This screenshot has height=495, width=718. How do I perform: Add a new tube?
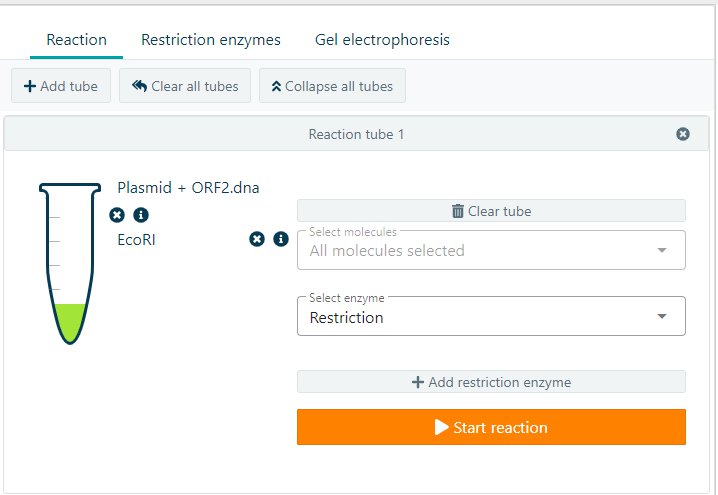point(60,86)
